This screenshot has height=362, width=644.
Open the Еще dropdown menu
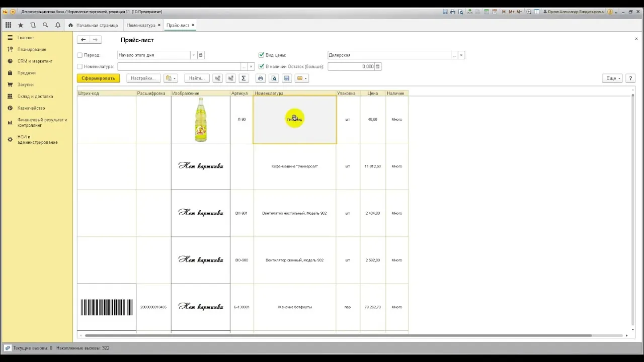click(612, 78)
